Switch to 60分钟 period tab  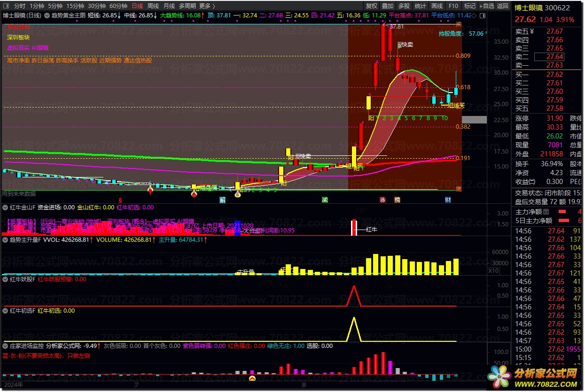pyautogui.click(x=118, y=6)
